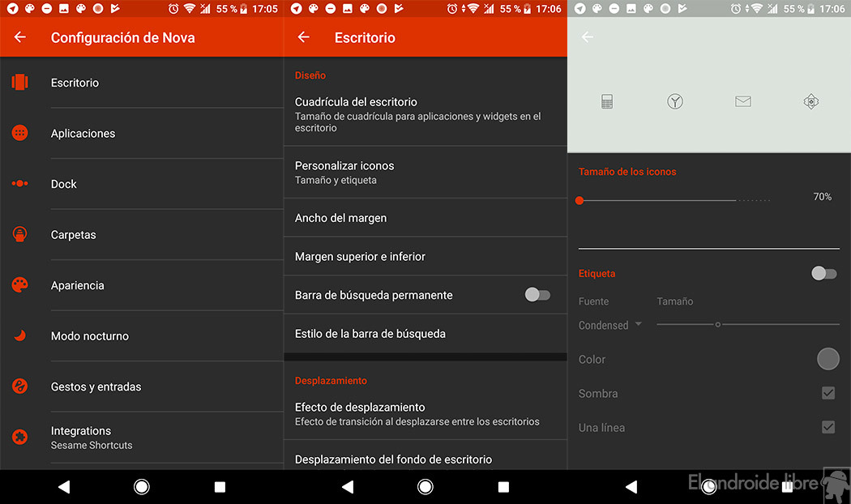Tap the gear-like app icon in preview
The height and width of the screenshot is (504, 851).
(x=810, y=101)
